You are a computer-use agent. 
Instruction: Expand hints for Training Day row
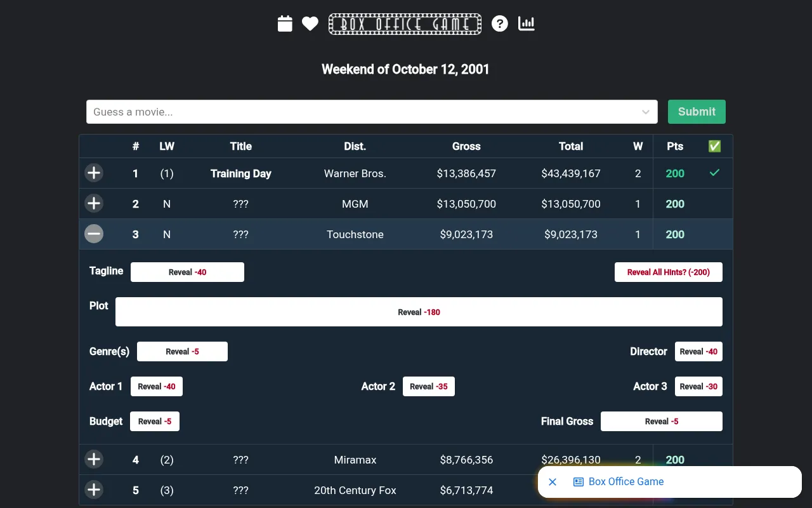[x=94, y=173]
